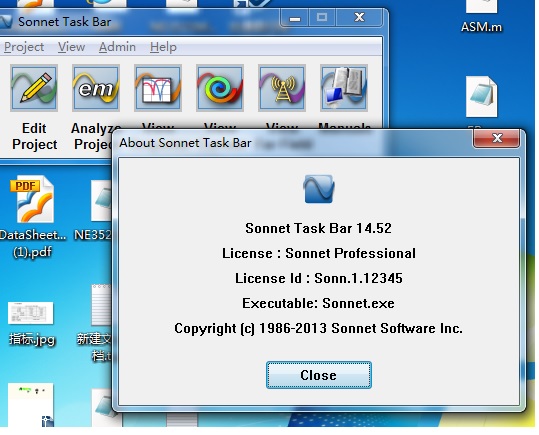Image resolution: width=539 pixels, height=435 pixels.
Task: Open the Project menu in Sonnet Task Bar
Action: coord(24,47)
